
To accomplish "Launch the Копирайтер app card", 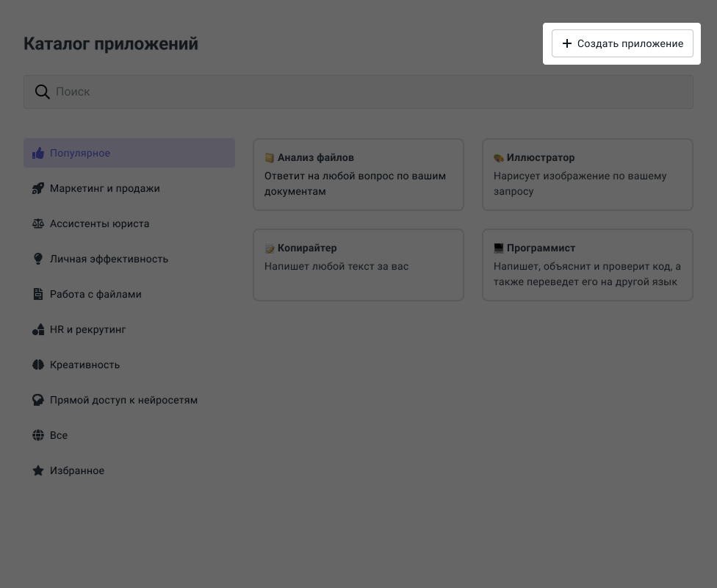I will [x=358, y=265].
